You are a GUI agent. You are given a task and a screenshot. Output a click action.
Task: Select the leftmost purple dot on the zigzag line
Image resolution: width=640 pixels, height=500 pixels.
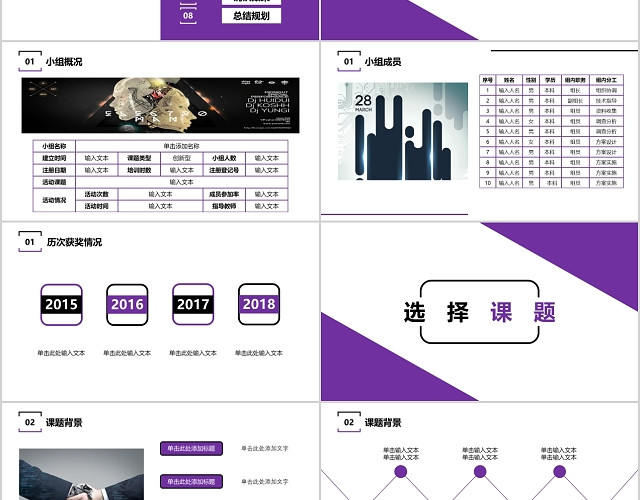(x=401, y=472)
